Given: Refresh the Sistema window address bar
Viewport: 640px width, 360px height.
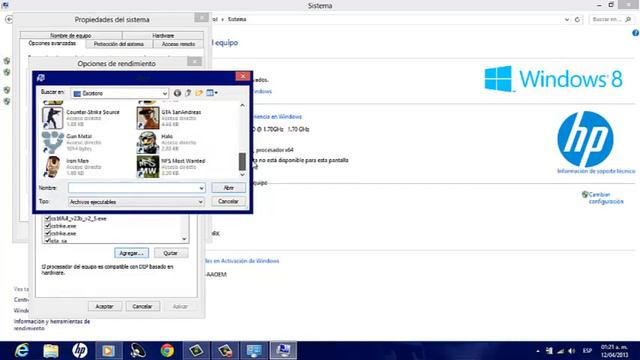Looking at the screenshot, I should click(577, 19).
